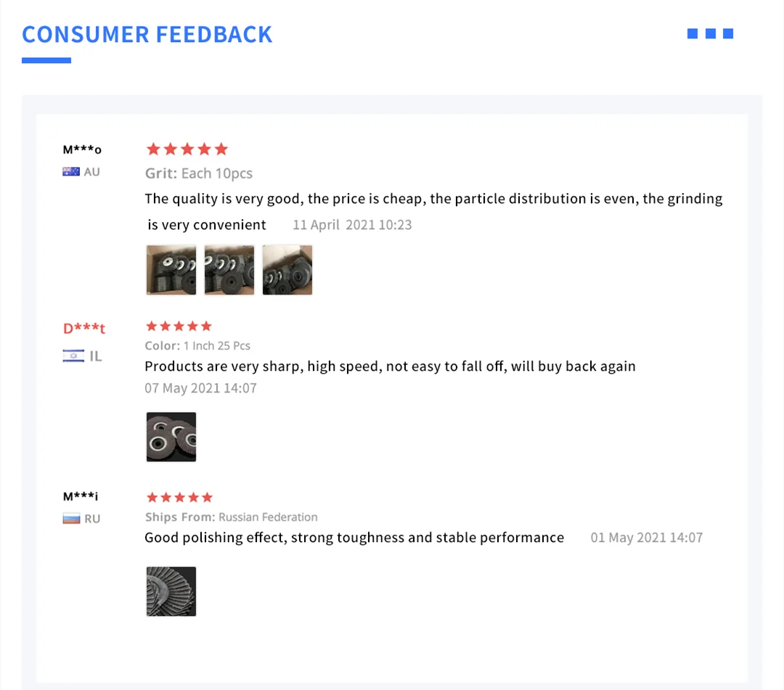The image size is (784, 690).
Task: Open the photo in M***i's review
Action: tap(171, 591)
